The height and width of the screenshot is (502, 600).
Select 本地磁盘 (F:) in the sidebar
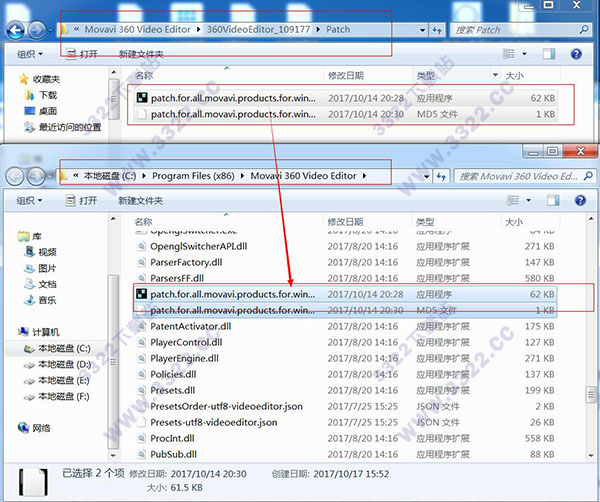[x=57, y=397]
